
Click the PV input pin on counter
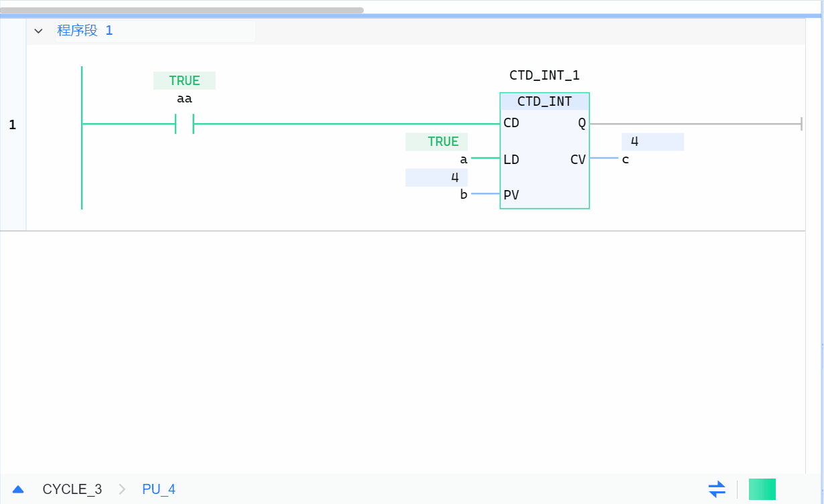[511, 195]
